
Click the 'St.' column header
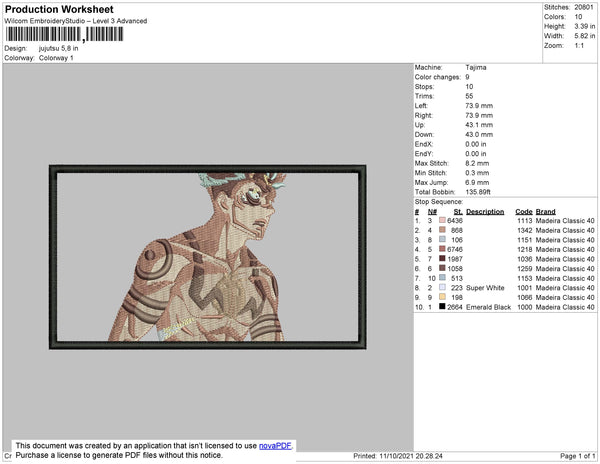pyautogui.click(x=458, y=212)
